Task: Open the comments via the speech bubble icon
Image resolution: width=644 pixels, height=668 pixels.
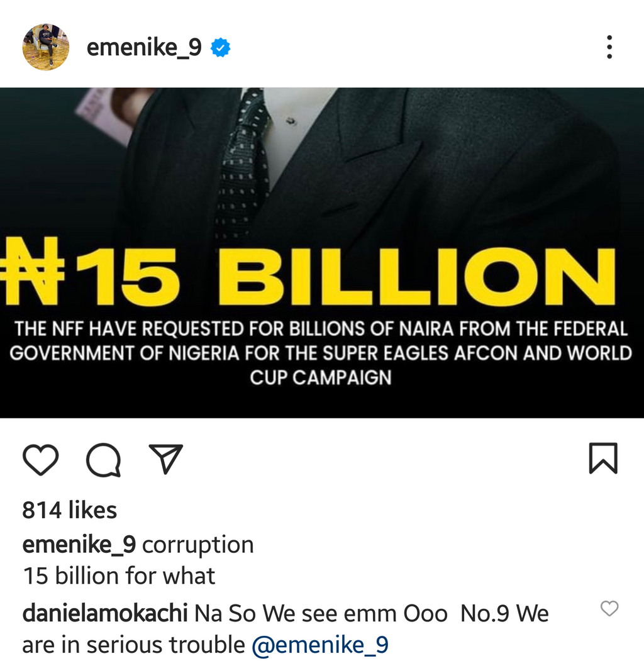Action: coord(103,459)
